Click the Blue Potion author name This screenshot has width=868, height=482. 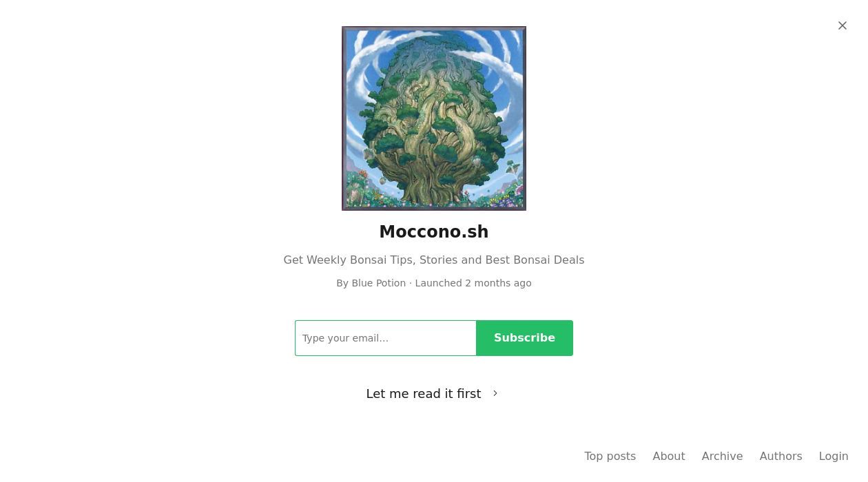coord(379,283)
